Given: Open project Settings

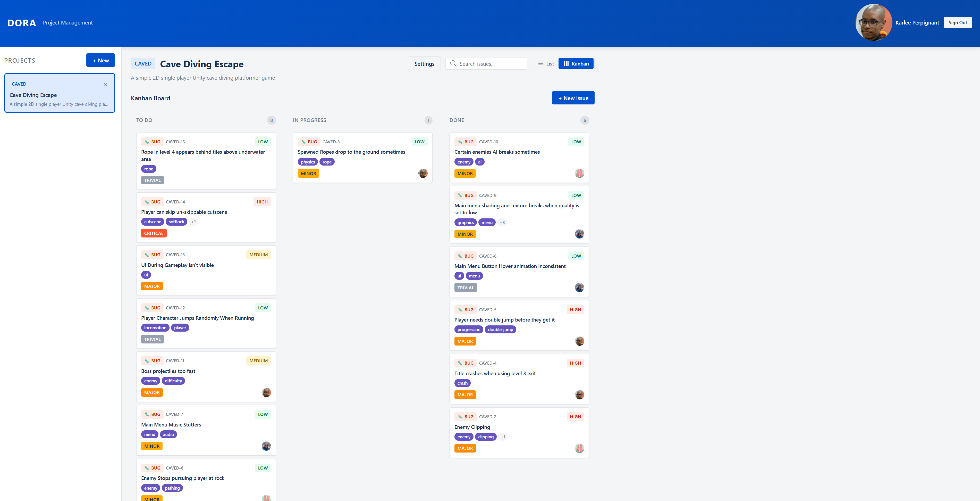Looking at the screenshot, I should coord(424,64).
